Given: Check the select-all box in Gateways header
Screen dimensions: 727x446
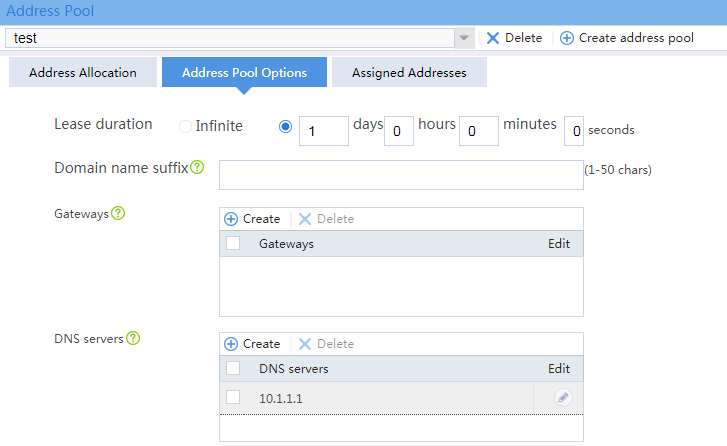Looking at the screenshot, I should click(x=233, y=243).
